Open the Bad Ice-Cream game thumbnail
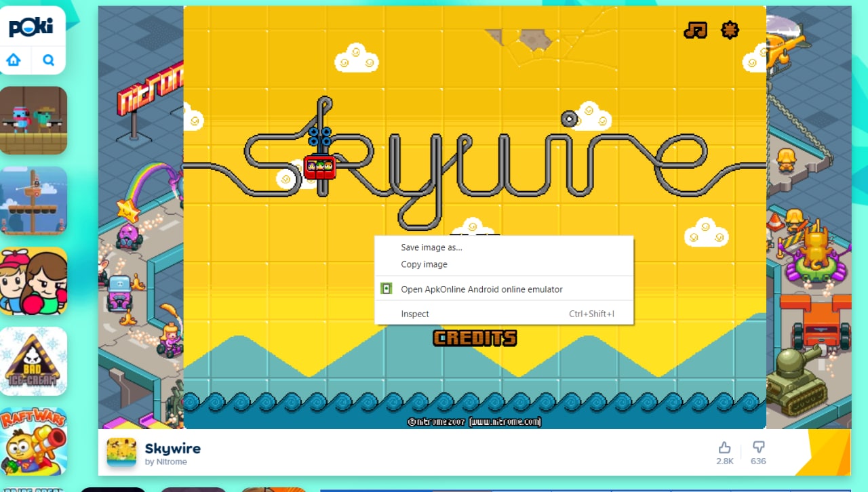 click(34, 361)
